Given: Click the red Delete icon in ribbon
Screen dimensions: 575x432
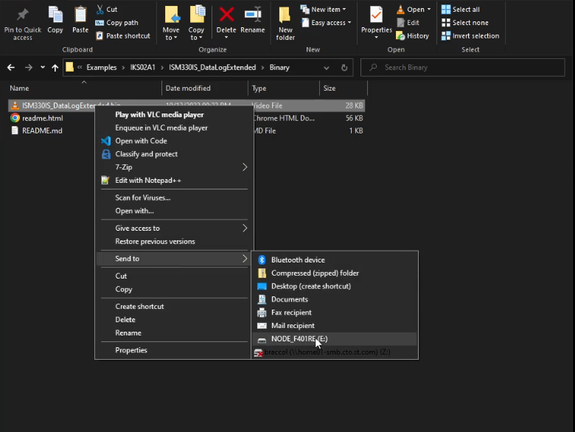Looking at the screenshot, I should 226,15.
